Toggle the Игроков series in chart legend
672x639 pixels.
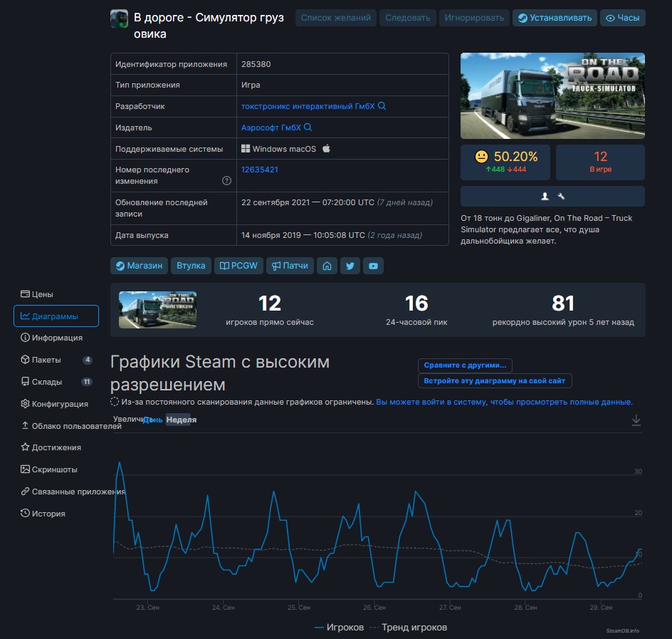[x=339, y=628]
